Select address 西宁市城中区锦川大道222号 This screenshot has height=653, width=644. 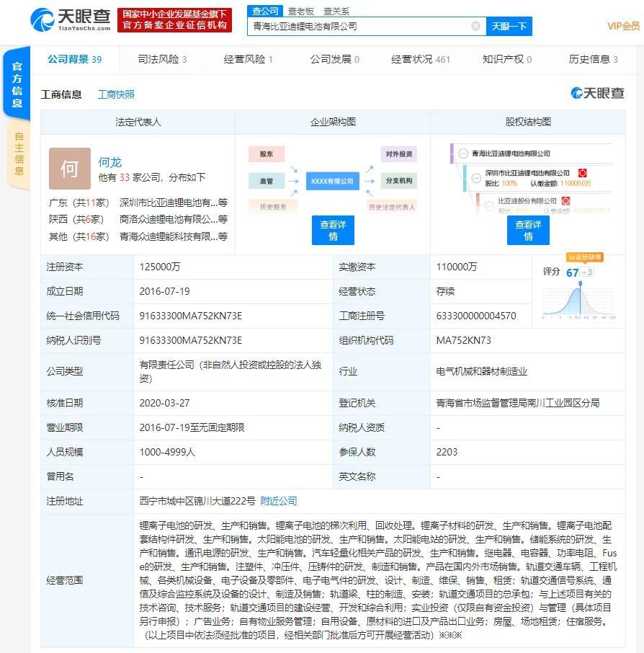[x=197, y=501]
